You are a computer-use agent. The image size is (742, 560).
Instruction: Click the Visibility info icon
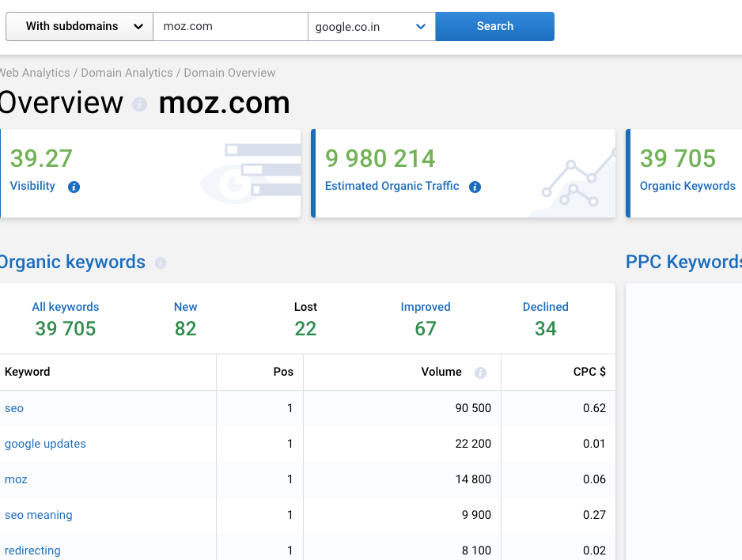click(x=74, y=187)
